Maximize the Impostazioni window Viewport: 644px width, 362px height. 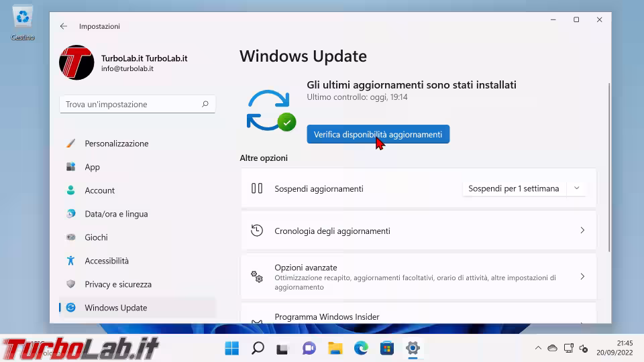pos(576,19)
